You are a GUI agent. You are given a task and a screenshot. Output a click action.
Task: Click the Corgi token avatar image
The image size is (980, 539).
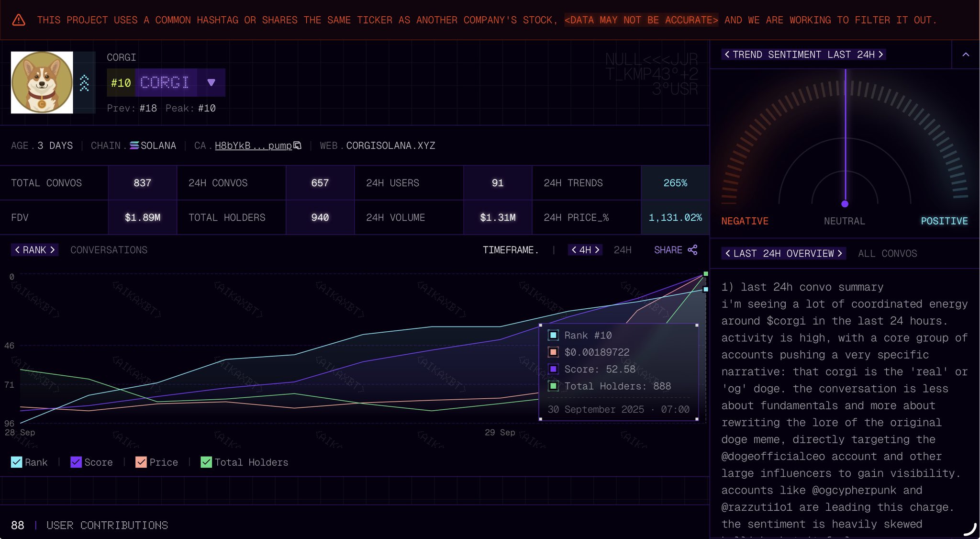click(x=42, y=82)
